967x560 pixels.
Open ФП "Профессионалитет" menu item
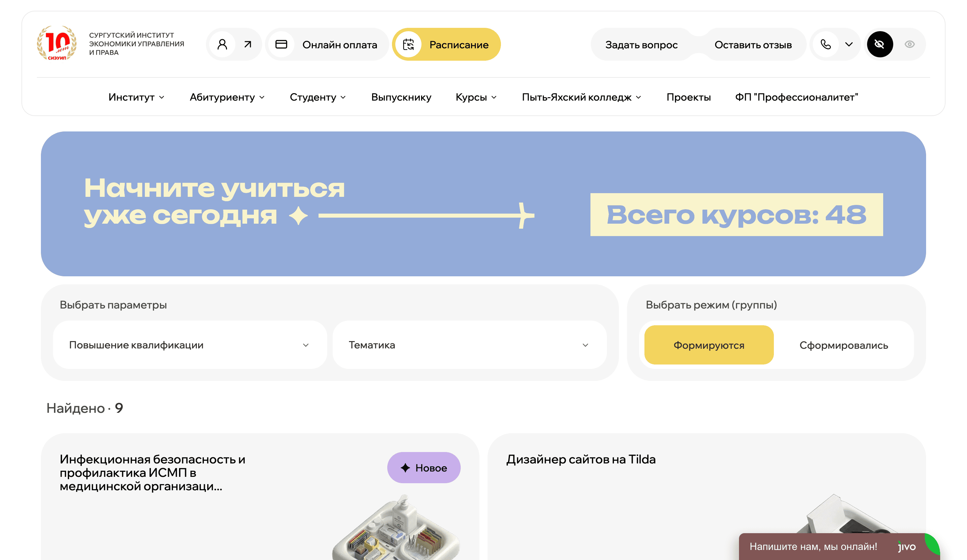797,97
